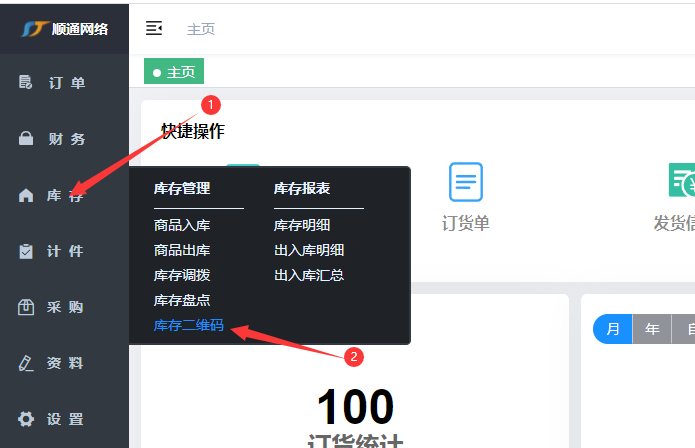
Task: Click the piece-work (计件) clipboard icon
Action: 27,251
